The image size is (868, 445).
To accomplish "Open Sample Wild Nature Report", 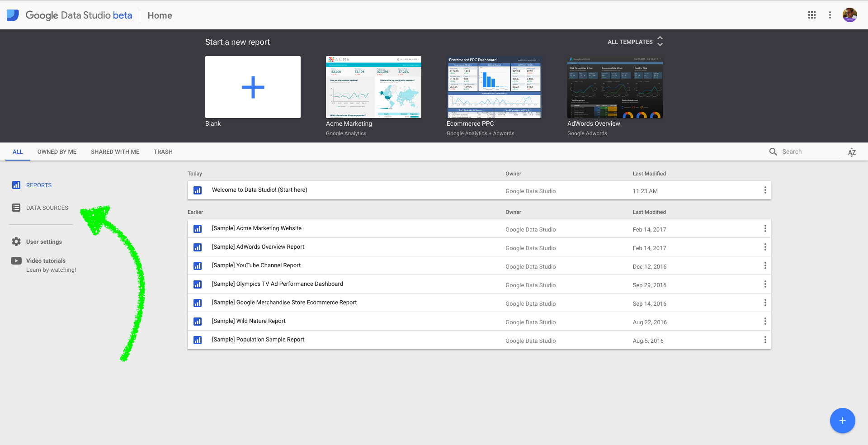I will click(249, 321).
